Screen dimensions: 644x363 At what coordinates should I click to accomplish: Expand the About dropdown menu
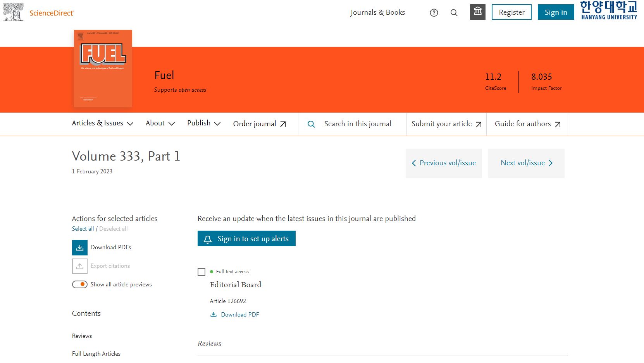[x=160, y=123]
